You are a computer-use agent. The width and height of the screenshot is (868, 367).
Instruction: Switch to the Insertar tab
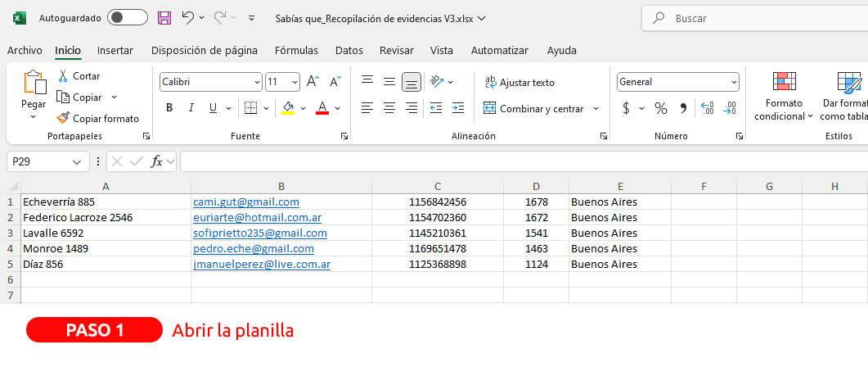[x=115, y=50]
